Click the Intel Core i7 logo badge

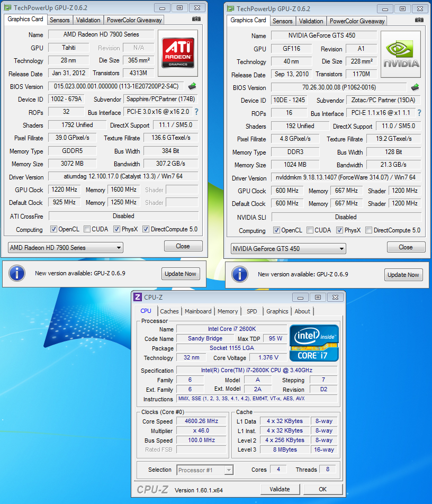pos(314,343)
